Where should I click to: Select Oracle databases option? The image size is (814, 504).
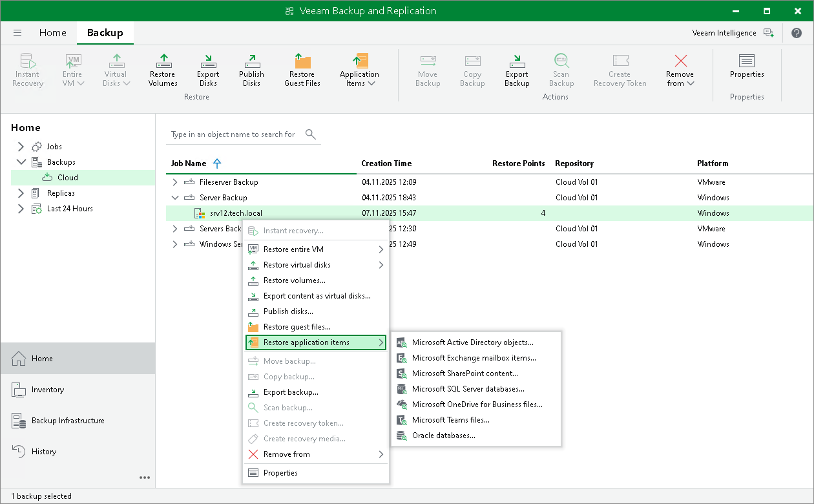pos(476,436)
